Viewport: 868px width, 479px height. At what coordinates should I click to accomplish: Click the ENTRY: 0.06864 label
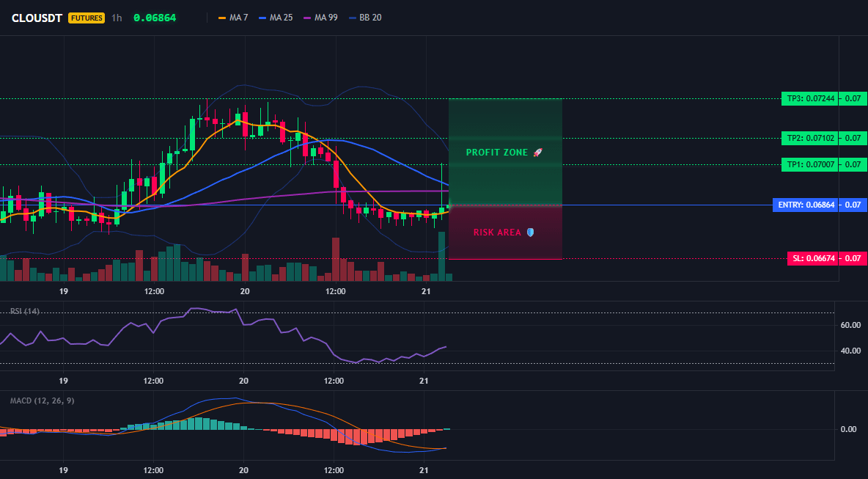pyautogui.click(x=804, y=205)
